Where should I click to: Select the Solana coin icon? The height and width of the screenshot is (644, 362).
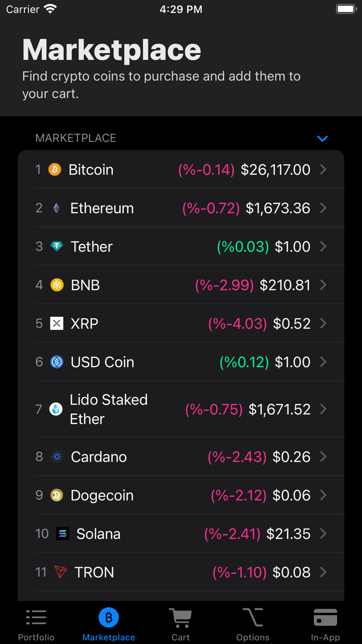(58, 533)
